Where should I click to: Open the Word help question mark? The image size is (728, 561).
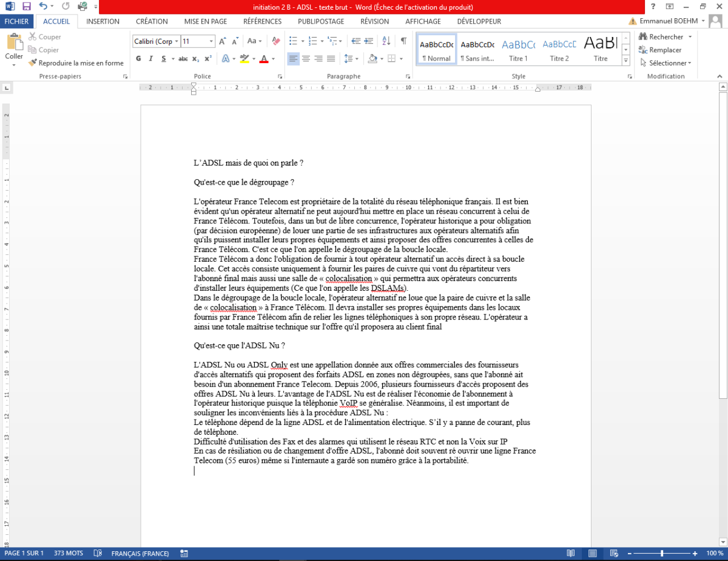(x=653, y=7)
